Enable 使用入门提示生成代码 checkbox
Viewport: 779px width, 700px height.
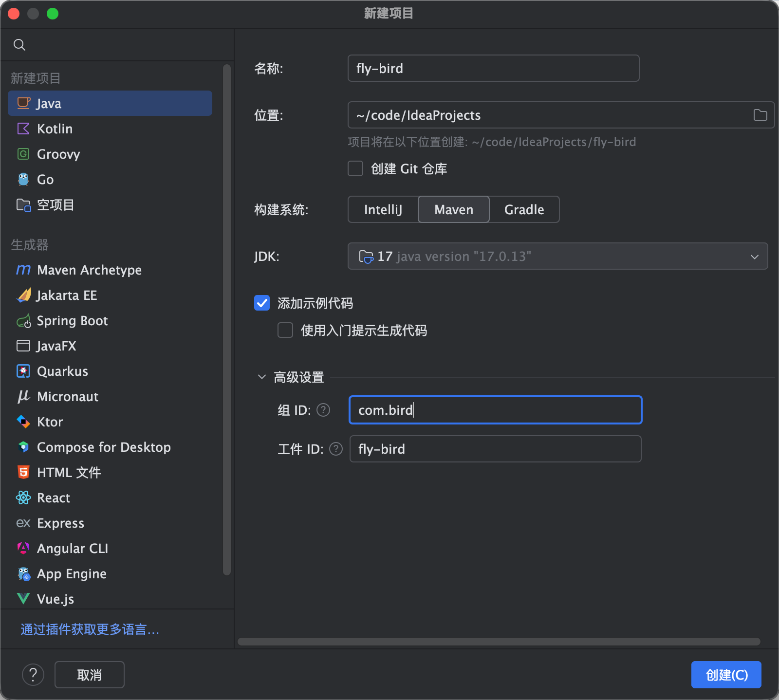(x=285, y=330)
